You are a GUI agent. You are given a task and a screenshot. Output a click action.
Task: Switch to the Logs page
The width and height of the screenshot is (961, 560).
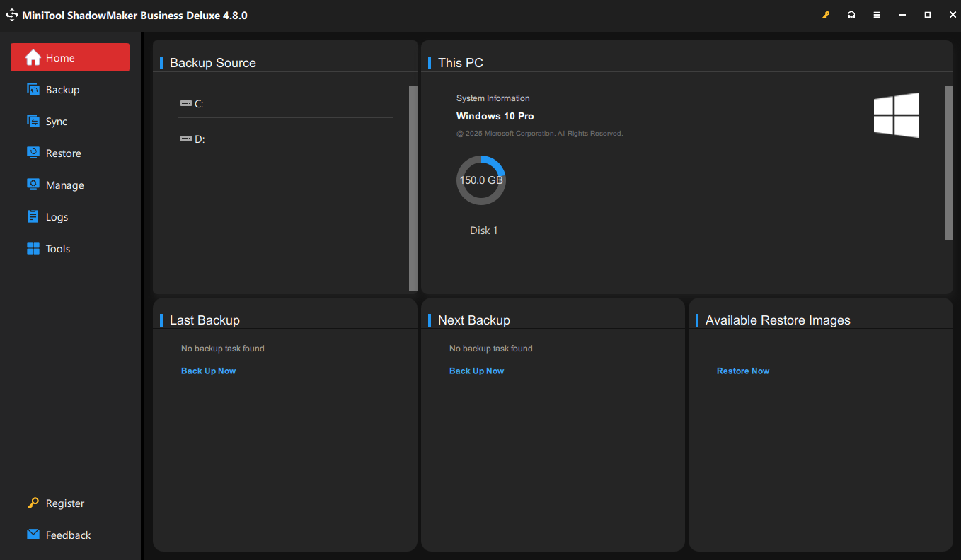pyautogui.click(x=57, y=217)
